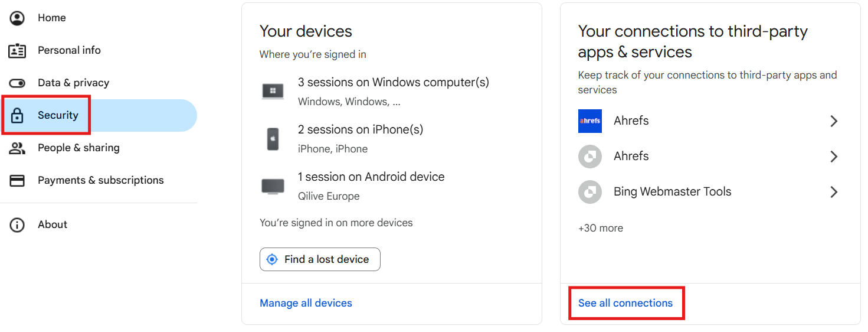The image size is (868, 332).
Task: Click the iPhone device icon
Action: [x=273, y=139]
